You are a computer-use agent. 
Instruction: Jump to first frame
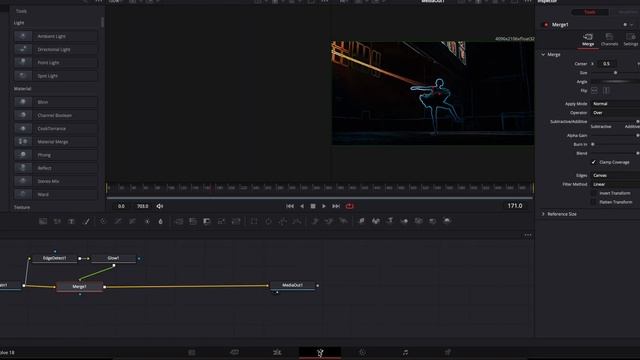pos(290,206)
